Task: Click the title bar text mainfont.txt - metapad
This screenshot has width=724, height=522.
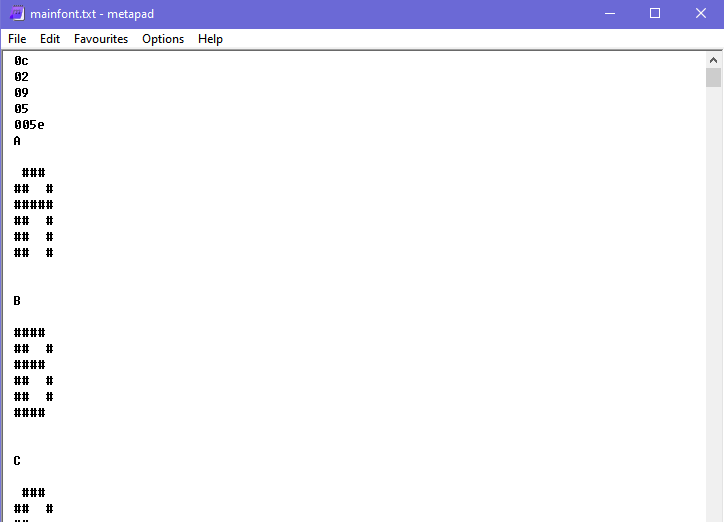Action: tap(92, 14)
